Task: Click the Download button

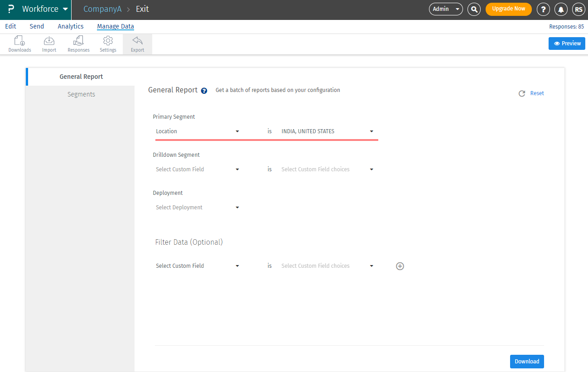Action: coord(527,361)
